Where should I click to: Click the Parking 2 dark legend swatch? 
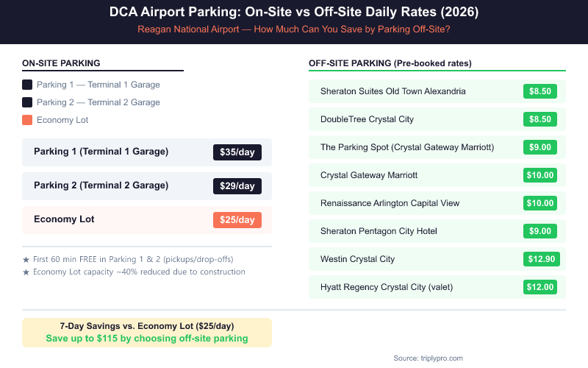coord(27,102)
